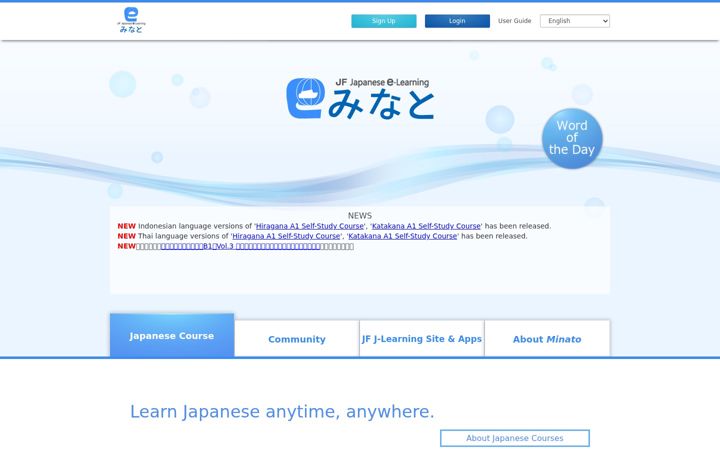This screenshot has width=720, height=450.
Task: Open the About Minato tab
Action: pyautogui.click(x=547, y=339)
